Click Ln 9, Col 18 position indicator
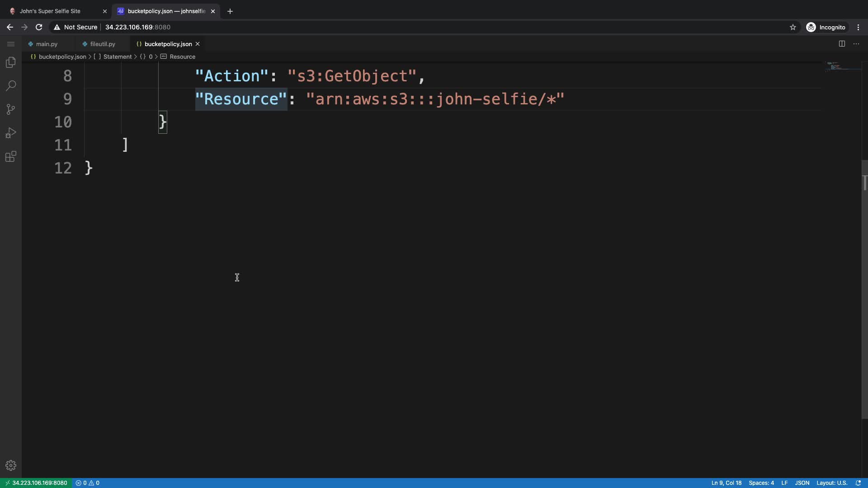The height and width of the screenshot is (488, 868). (726, 483)
